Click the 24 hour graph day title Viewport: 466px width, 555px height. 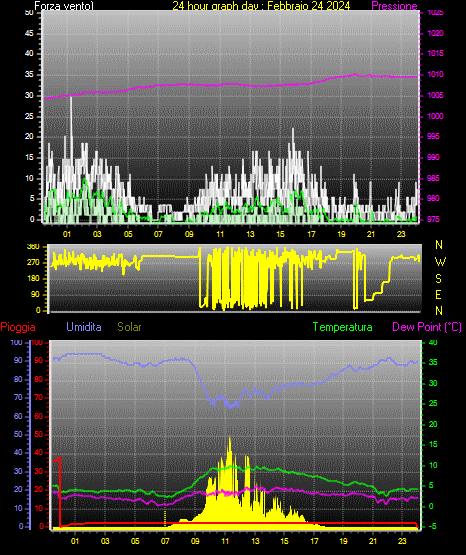pyautogui.click(x=261, y=6)
